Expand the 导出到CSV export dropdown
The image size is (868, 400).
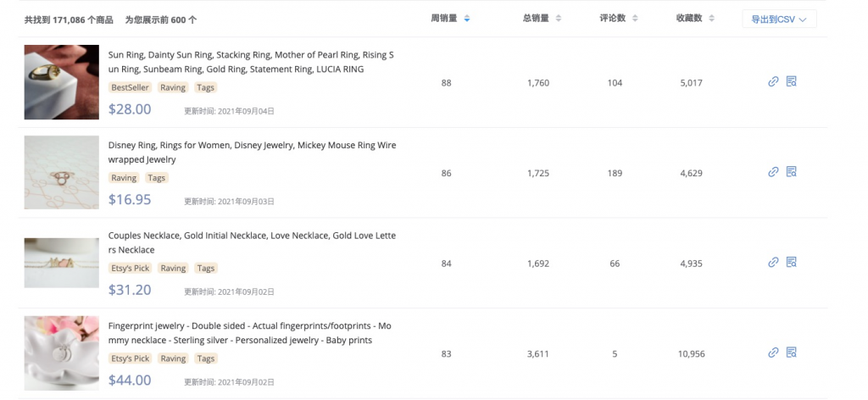[x=779, y=19]
